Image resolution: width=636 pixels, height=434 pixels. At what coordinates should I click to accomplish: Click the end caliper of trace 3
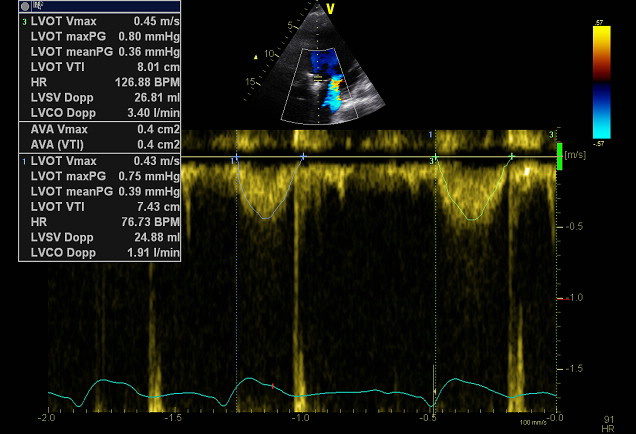tap(511, 157)
